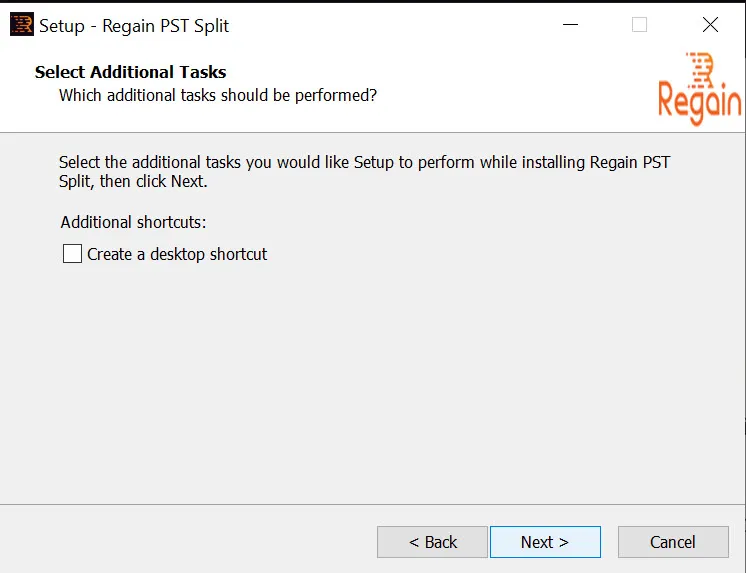Image resolution: width=746 pixels, height=573 pixels.
Task: Continue installation with the Next button
Action: [x=545, y=542]
